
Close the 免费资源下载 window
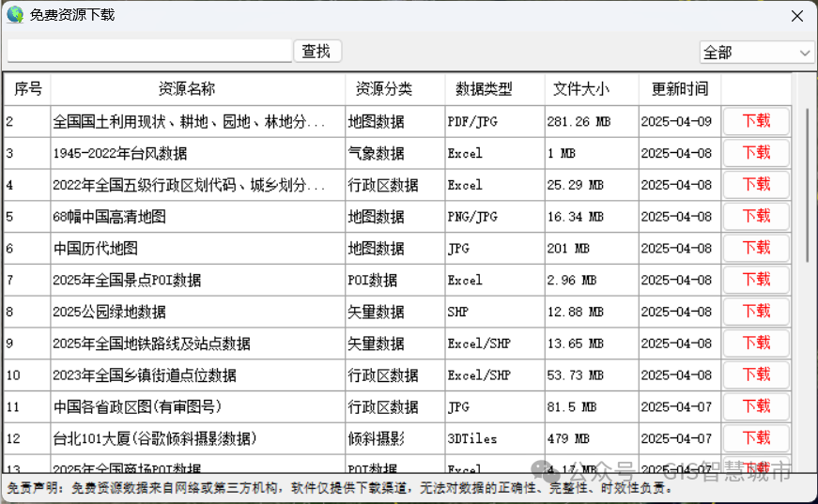[x=796, y=16]
